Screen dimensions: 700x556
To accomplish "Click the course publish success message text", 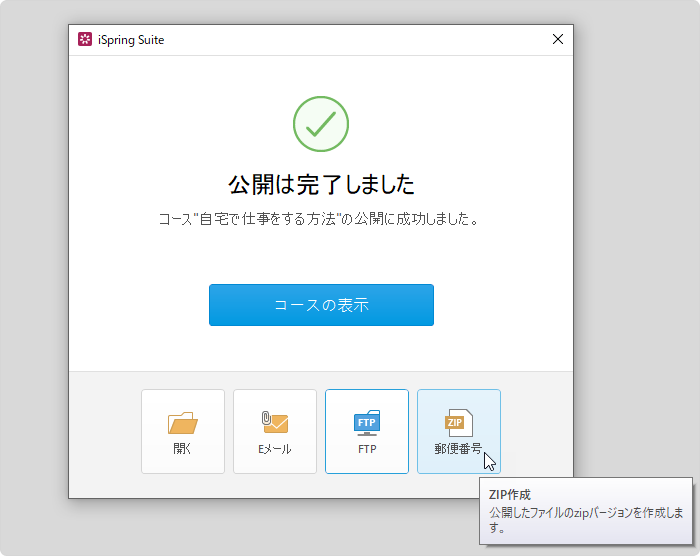I will pos(320,219).
